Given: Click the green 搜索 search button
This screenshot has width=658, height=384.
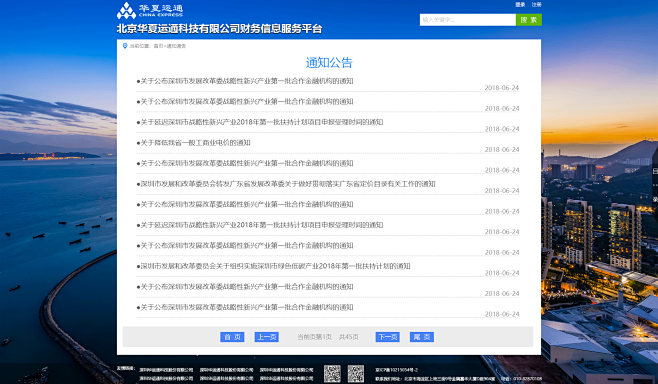Looking at the screenshot, I should [529, 20].
